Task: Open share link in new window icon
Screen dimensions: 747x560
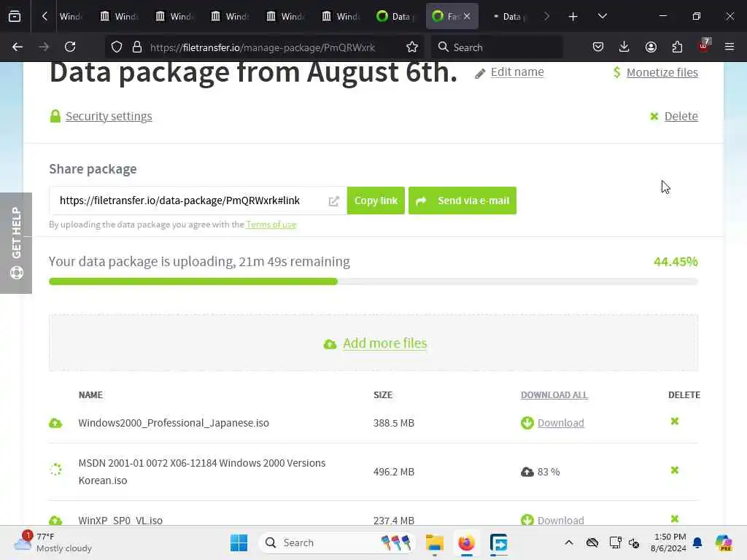Action: [334, 201]
